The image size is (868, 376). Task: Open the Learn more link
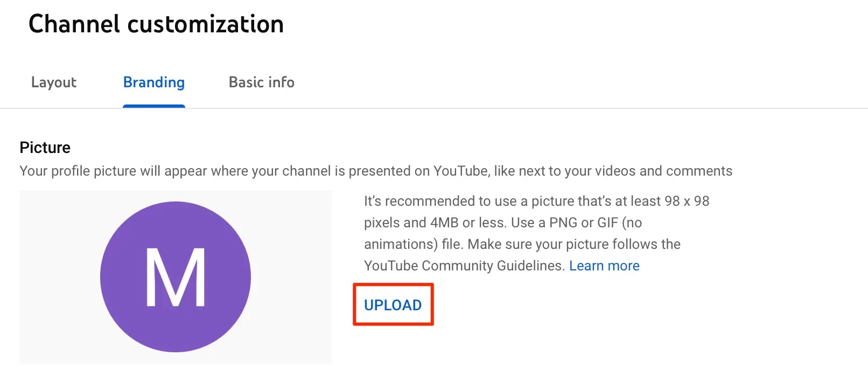coord(604,266)
